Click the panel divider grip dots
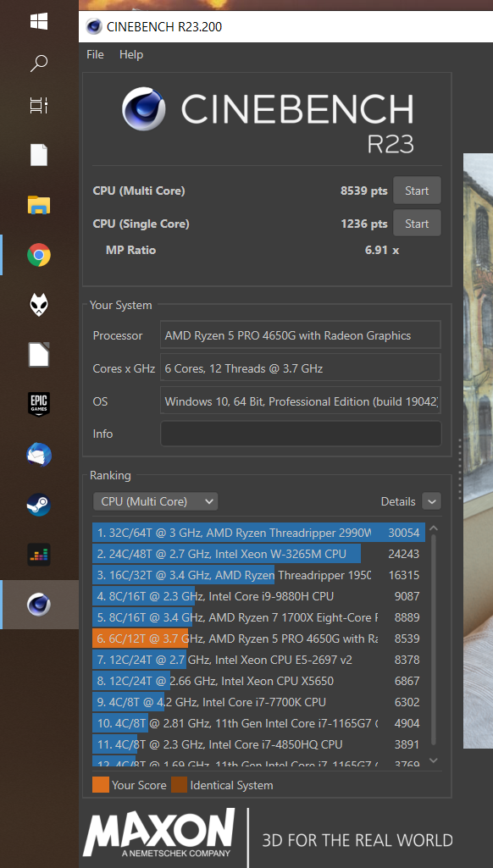Viewport: 493px width, 868px height. pos(458,469)
